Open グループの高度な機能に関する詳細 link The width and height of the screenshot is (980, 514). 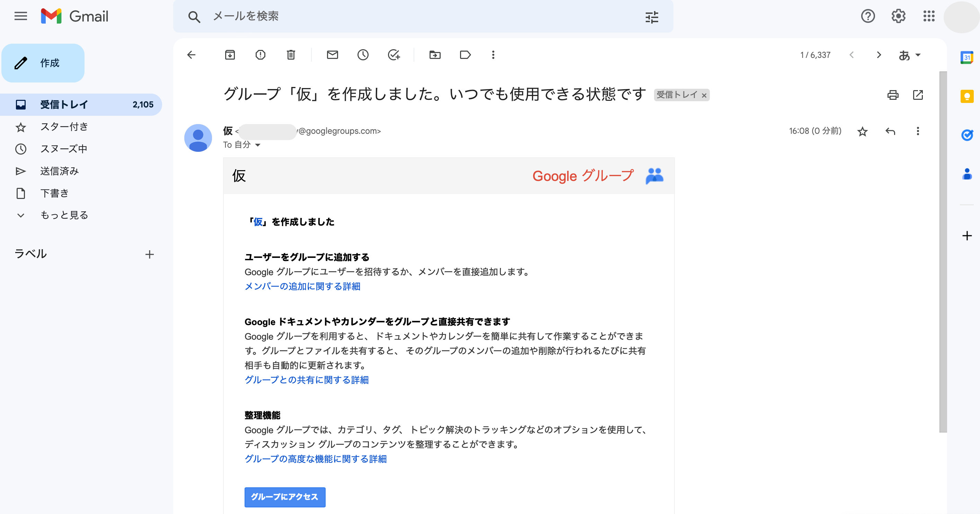315,459
